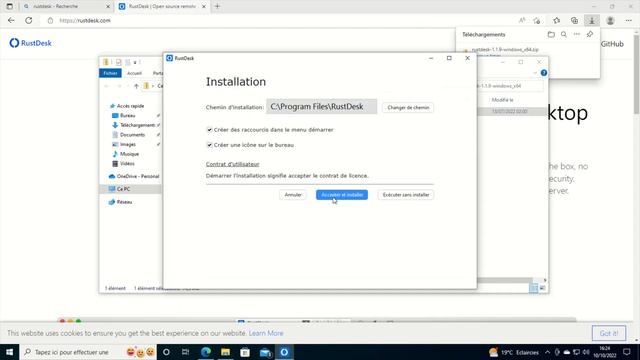Open the Windows Start menu

click(9, 352)
